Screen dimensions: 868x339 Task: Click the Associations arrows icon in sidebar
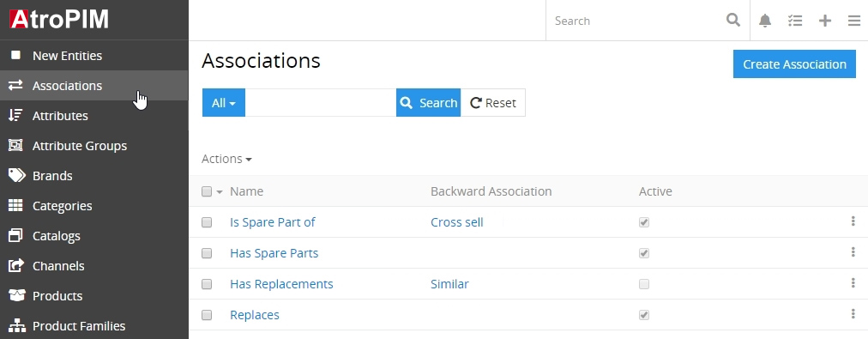point(15,85)
